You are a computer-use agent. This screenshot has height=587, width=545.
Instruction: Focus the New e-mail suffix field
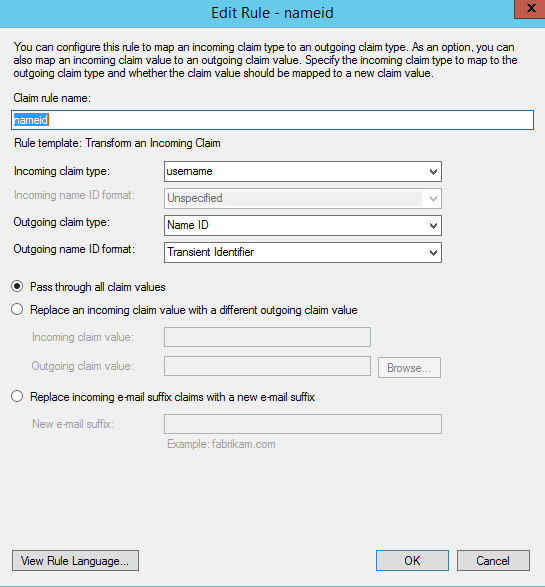(x=303, y=424)
